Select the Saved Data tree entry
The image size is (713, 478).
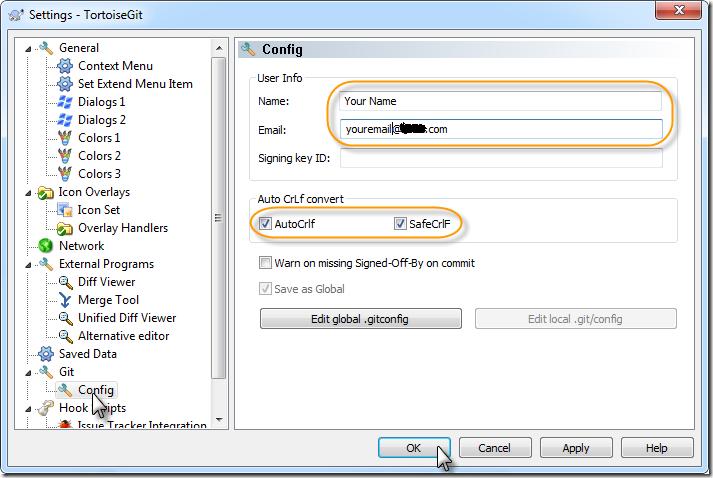tap(87, 354)
